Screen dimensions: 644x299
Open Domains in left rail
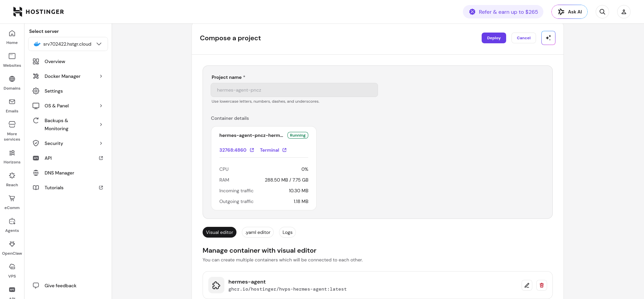pyautogui.click(x=12, y=83)
